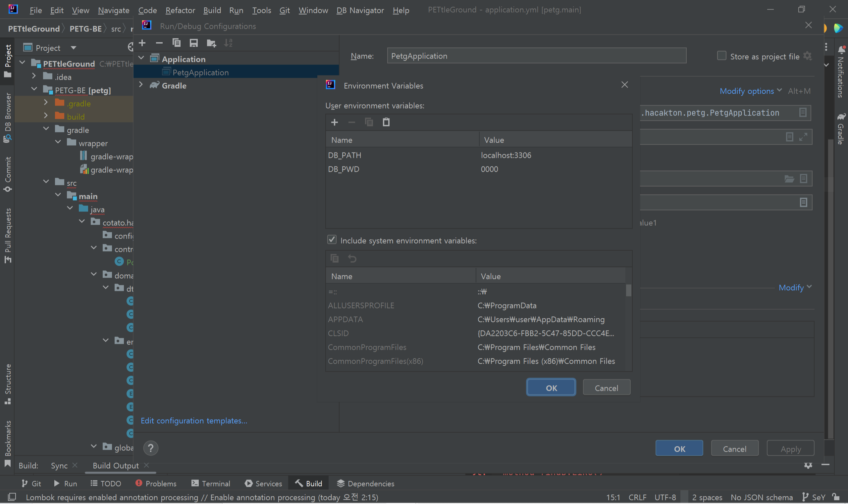The height and width of the screenshot is (504, 848).
Task: Open the Modify options dropdown
Action: (x=750, y=91)
